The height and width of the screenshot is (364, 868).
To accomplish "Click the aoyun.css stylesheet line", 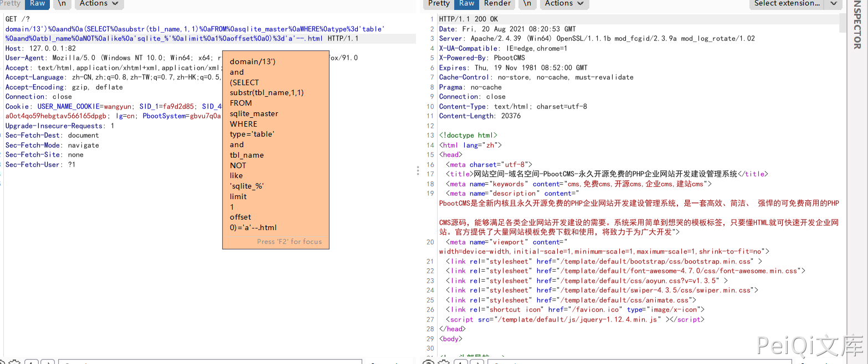I will (587, 280).
